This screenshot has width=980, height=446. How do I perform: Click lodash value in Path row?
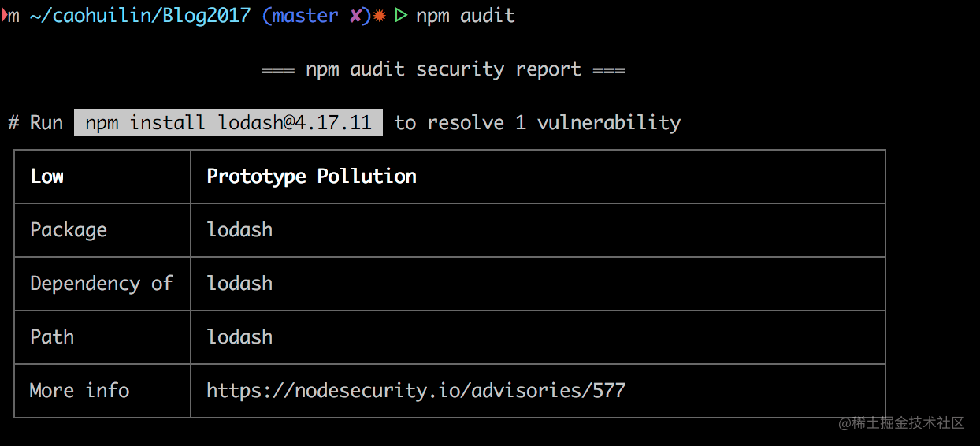[x=239, y=336]
